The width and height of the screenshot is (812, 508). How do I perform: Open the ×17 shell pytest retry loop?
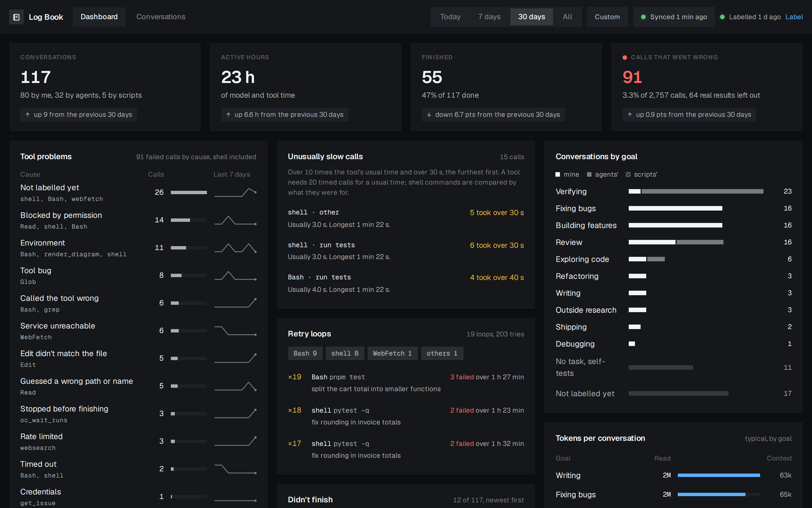406,449
